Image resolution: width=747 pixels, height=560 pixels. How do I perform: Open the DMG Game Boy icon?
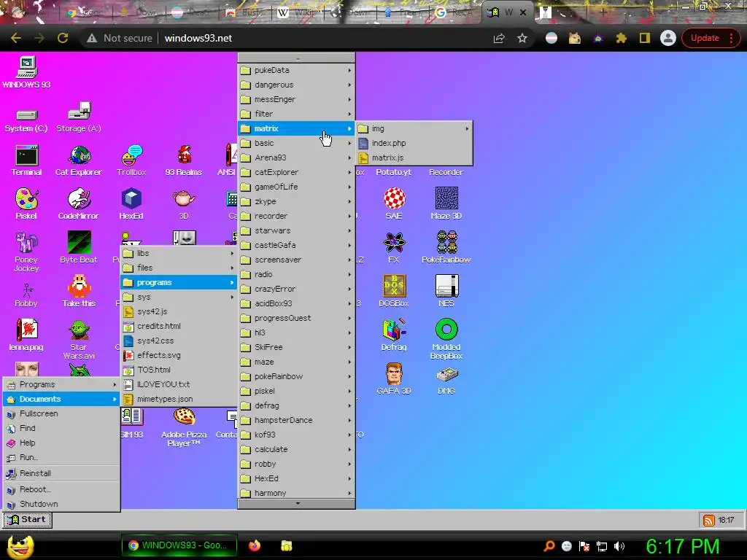pos(446,381)
